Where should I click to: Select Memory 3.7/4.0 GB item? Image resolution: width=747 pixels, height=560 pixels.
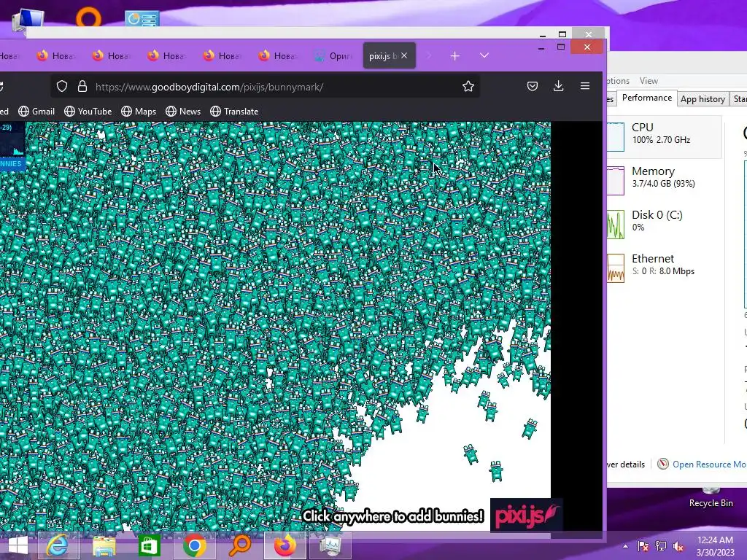pos(665,180)
